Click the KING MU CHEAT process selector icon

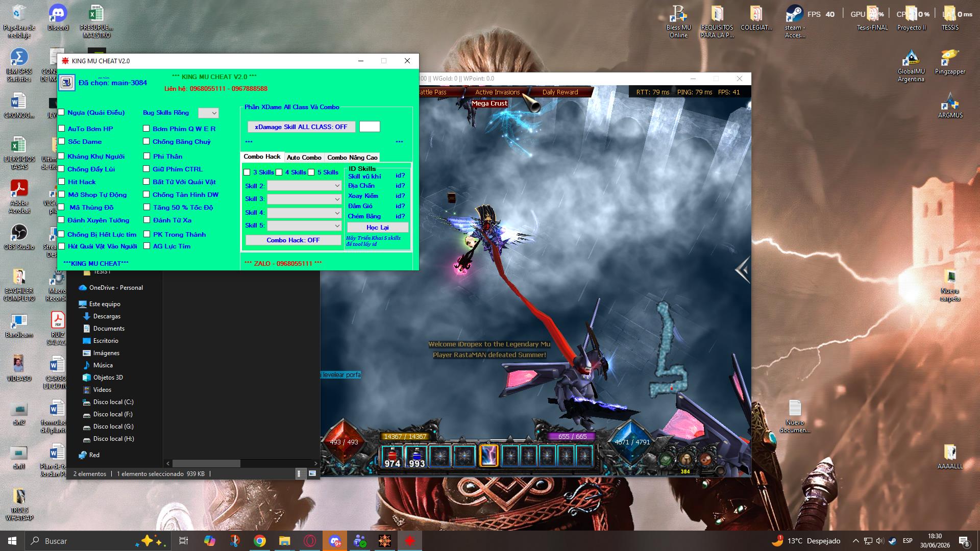tap(66, 82)
